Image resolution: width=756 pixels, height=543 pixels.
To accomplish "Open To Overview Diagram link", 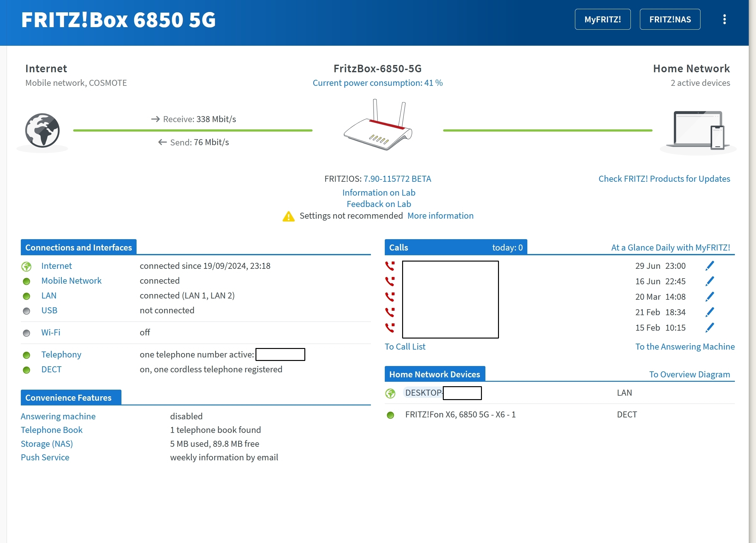I will coord(689,375).
